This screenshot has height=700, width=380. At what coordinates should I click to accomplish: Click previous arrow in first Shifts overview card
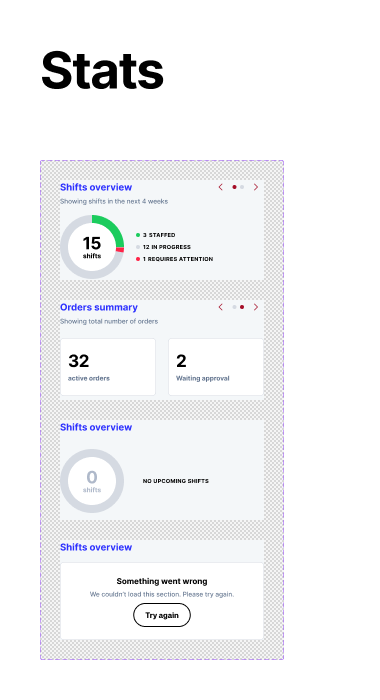pos(221,187)
